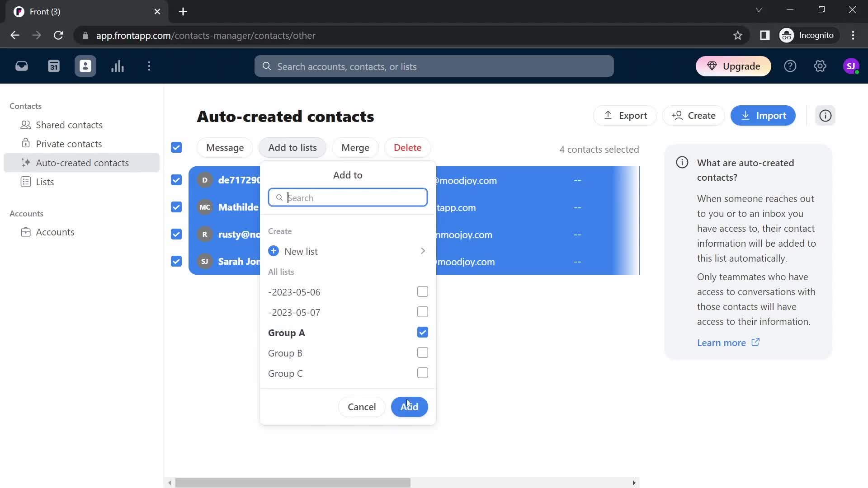Check the 2023-05-06 list checkbox

click(423, 292)
